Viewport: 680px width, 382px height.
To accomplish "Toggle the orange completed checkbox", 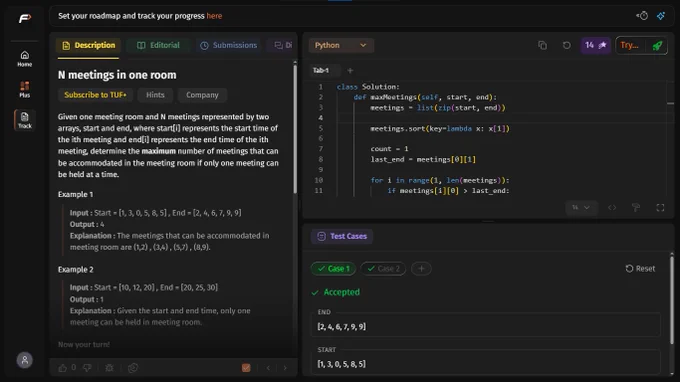I will tap(246, 368).
